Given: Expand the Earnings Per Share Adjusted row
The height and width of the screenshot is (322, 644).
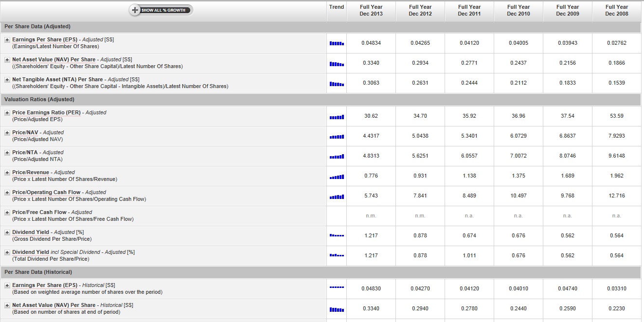Looking at the screenshot, I should (7, 39).
